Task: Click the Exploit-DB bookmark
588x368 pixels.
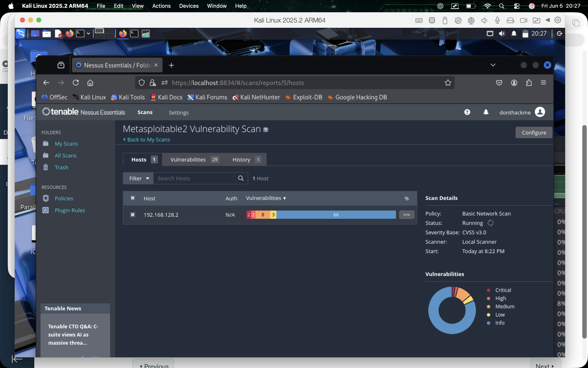Action: pyautogui.click(x=304, y=97)
